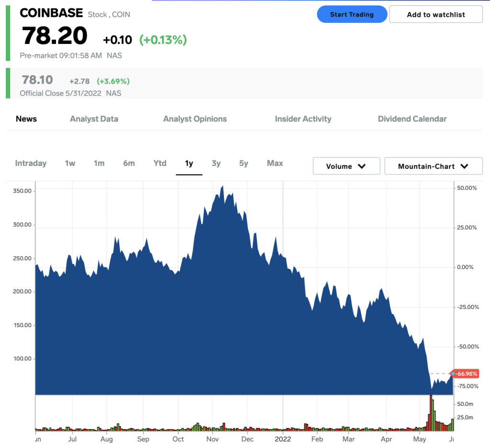490x448 pixels.
Task: Click the May label on time axis
Action: [x=419, y=439]
